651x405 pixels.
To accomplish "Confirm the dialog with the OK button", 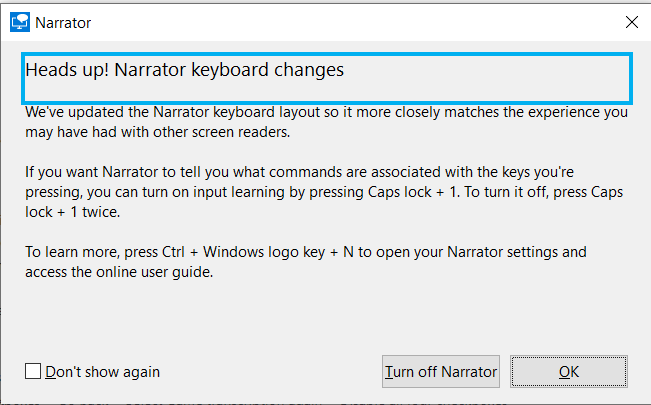I will (x=569, y=371).
